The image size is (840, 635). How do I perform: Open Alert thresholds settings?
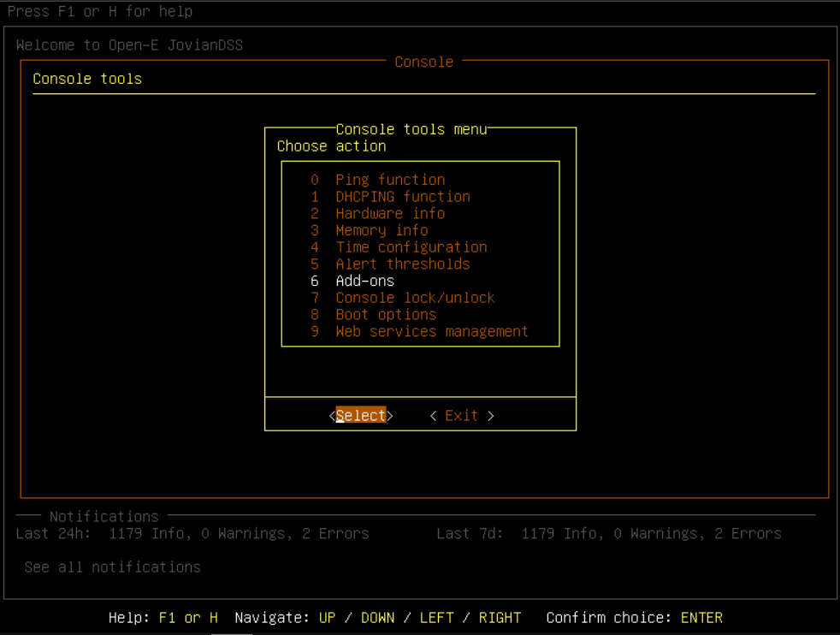[x=402, y=264]
